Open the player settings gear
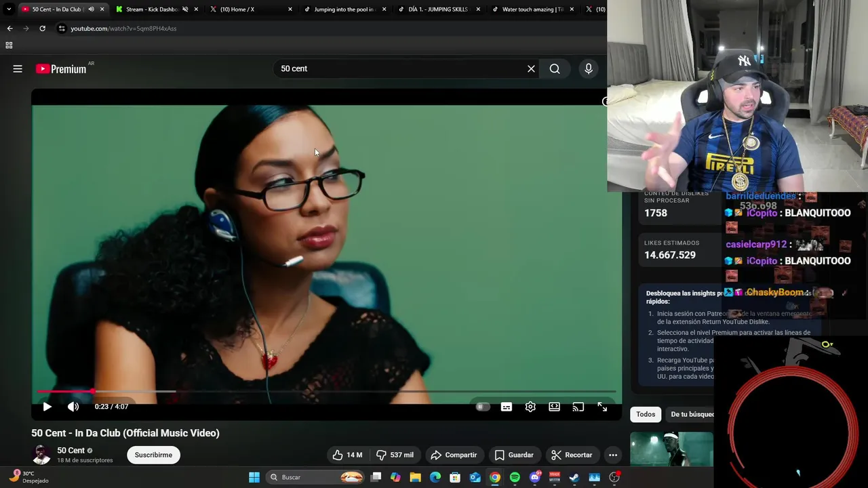This screenshot has width=868, height=488. (530, 407)
